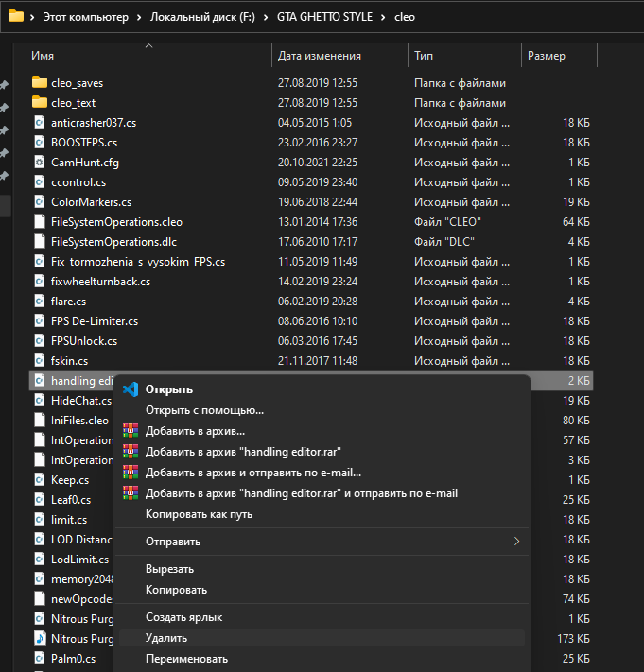The image size is (644, 672).
Task: Click the BOOSTFPS.cs file icon
Action: (40, 143)
